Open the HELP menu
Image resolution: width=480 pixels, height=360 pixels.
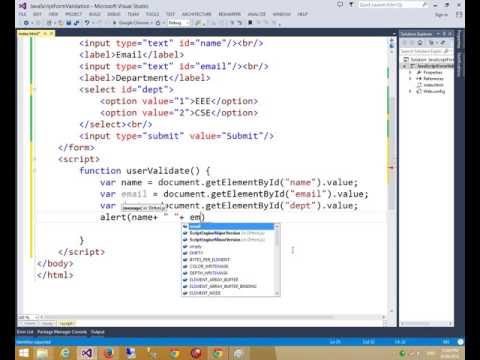[x=302, y=14]
